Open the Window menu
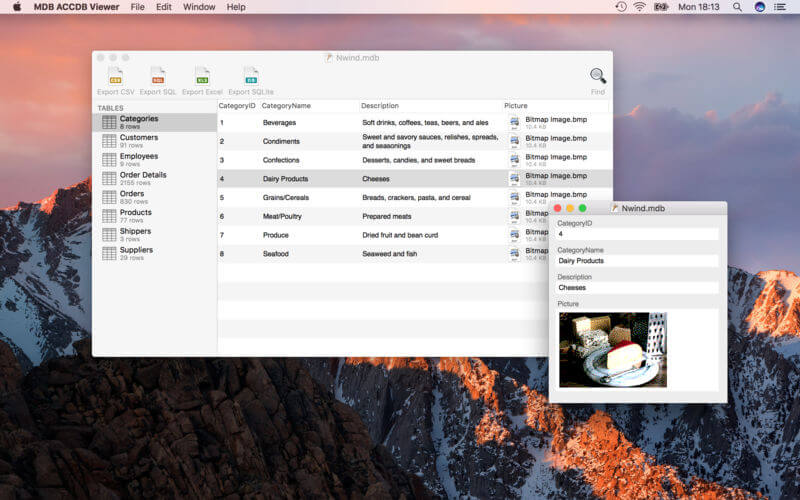 (x=199, y=7)
